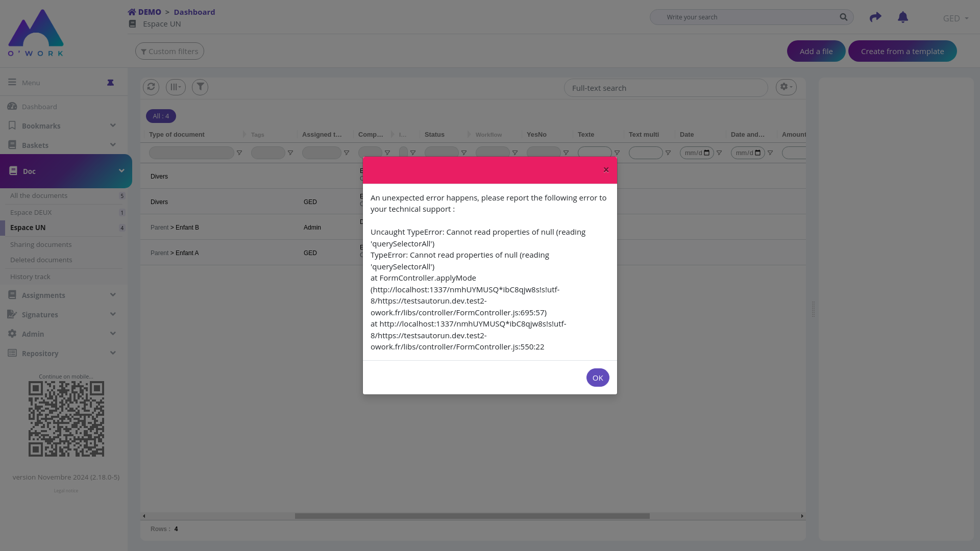Click the notifications bell icon
The height and width of the screenshot is (551, 980).
903,17
